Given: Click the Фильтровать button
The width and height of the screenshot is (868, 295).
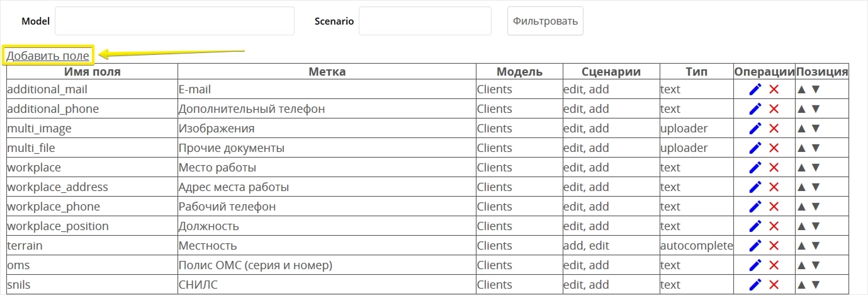Looking at the screenshot, I should (545, 21).
